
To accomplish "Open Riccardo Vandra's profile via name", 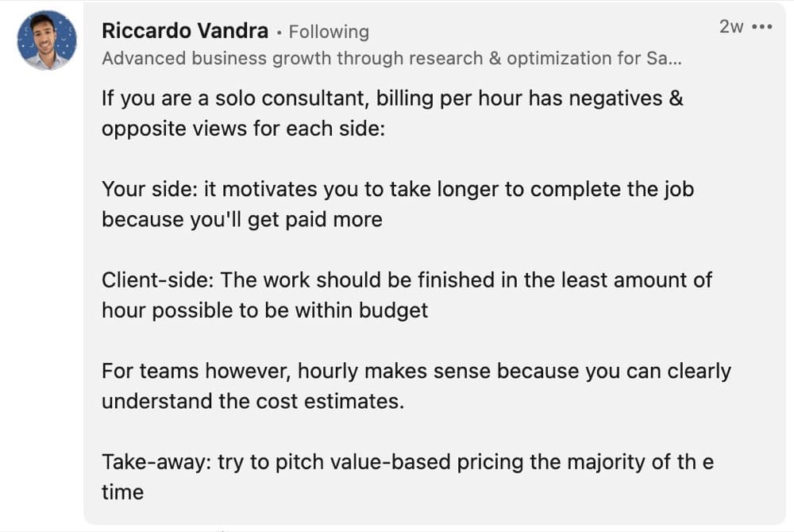I will [x=185, y=31].
